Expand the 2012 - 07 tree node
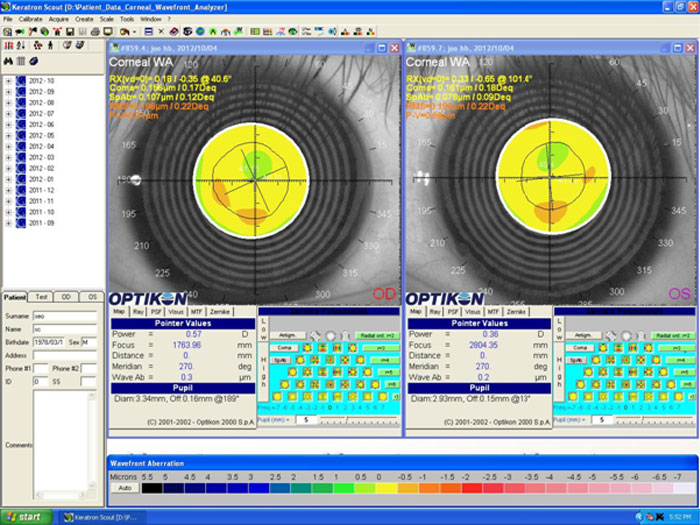This screenshot has height=525, width=700. tap(8, 114)
